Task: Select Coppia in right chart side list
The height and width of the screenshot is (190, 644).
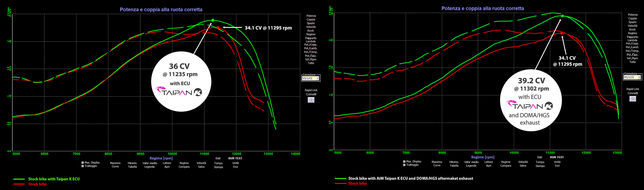Action: (x=633, y=18)
